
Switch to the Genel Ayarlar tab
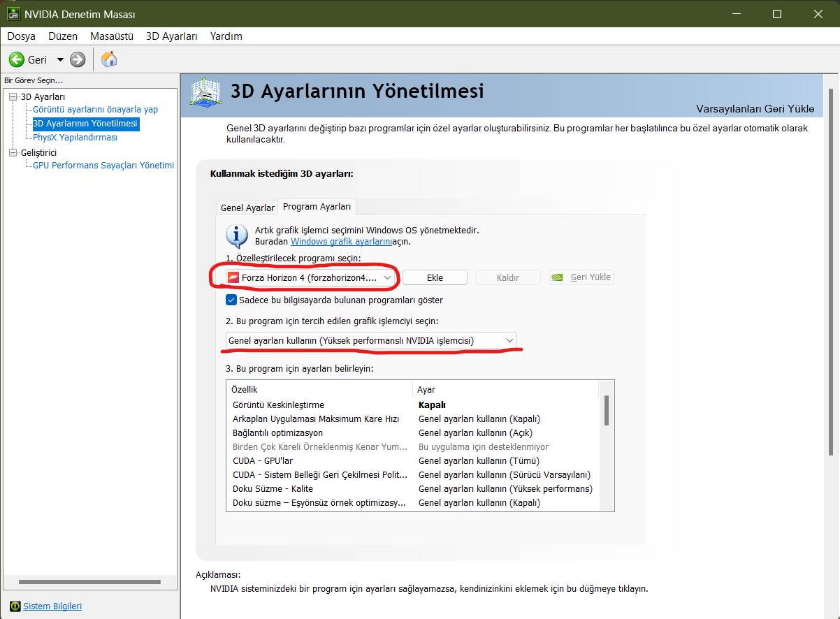(x=247, y=207)
